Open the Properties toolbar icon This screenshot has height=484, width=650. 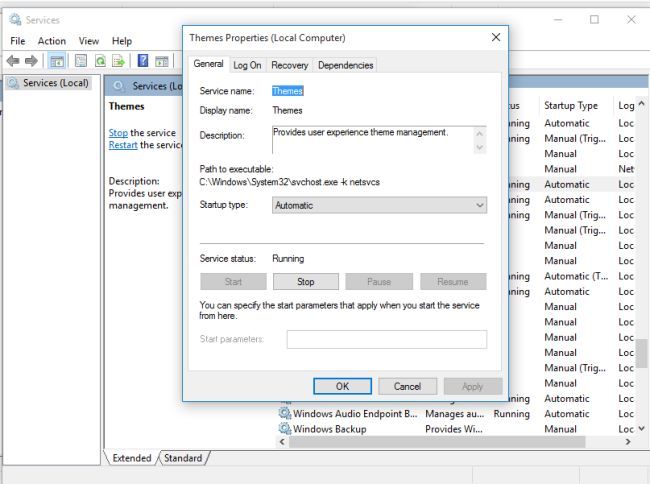click(x=81, y=61)
